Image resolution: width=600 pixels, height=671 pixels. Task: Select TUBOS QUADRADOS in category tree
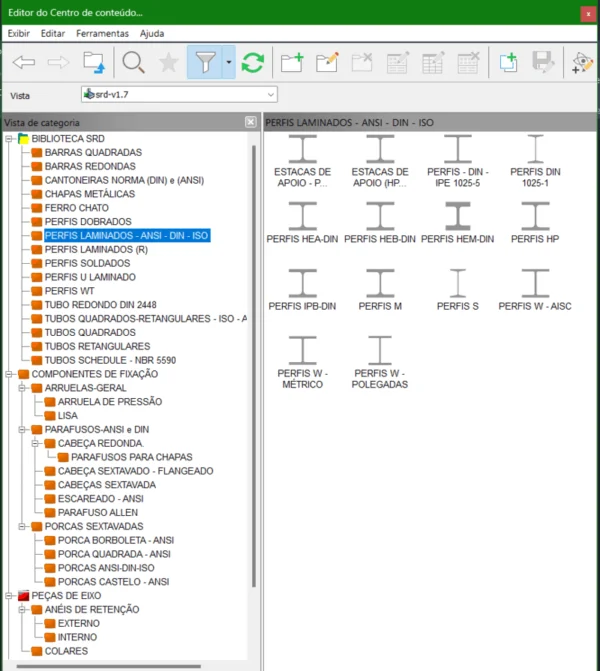[x=90, y=332]
